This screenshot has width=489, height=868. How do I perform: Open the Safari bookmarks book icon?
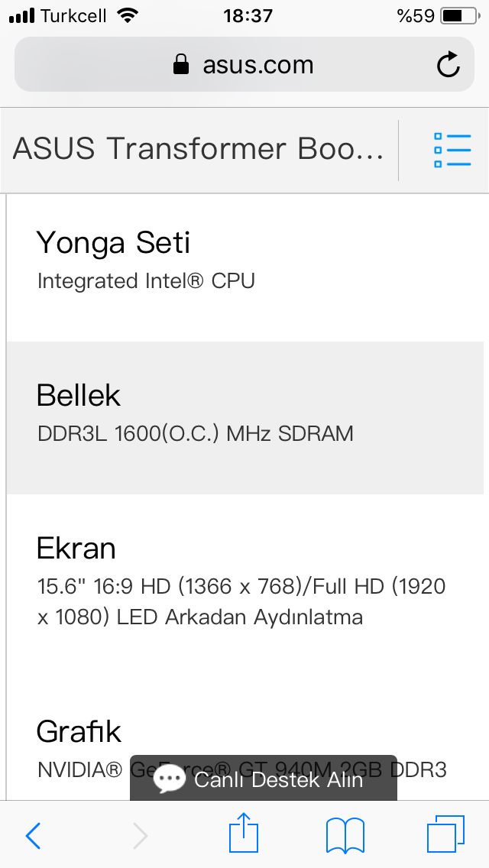(x=345, y=834)
